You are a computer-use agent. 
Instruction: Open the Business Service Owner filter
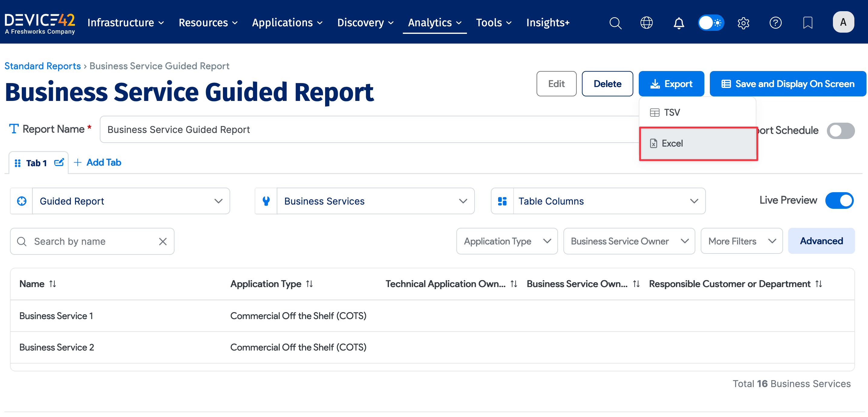(629, 241)
